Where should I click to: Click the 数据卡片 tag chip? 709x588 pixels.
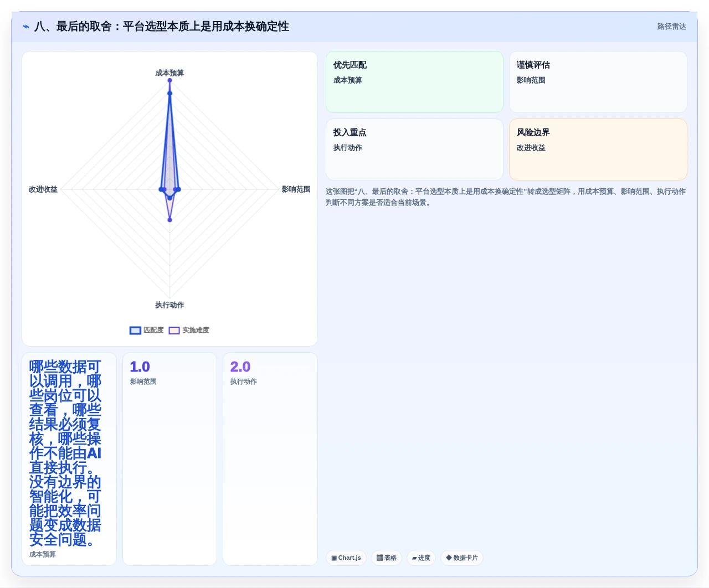(462, 558)
